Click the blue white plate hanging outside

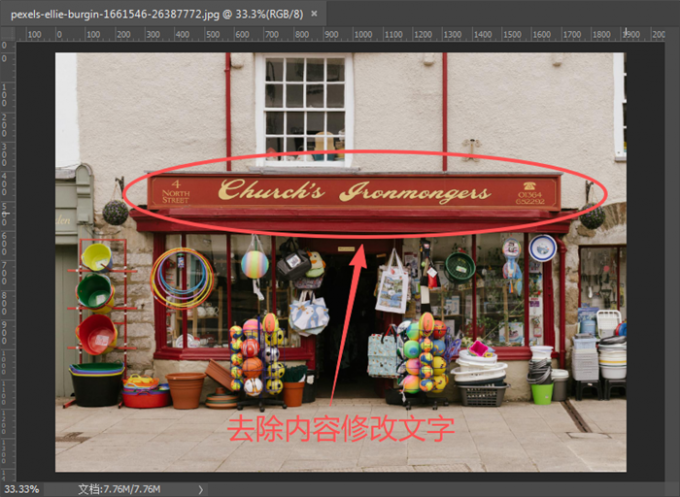[x=543, y=248]
